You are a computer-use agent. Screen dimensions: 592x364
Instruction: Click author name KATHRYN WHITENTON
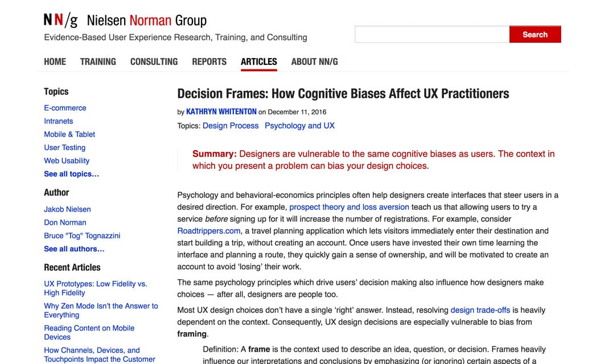pyautogui.click(x=221, y=111)
